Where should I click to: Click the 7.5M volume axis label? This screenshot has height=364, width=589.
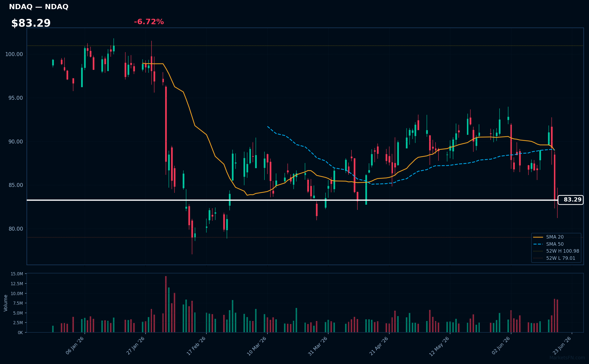pyautogui.click(x=18, y=303)
